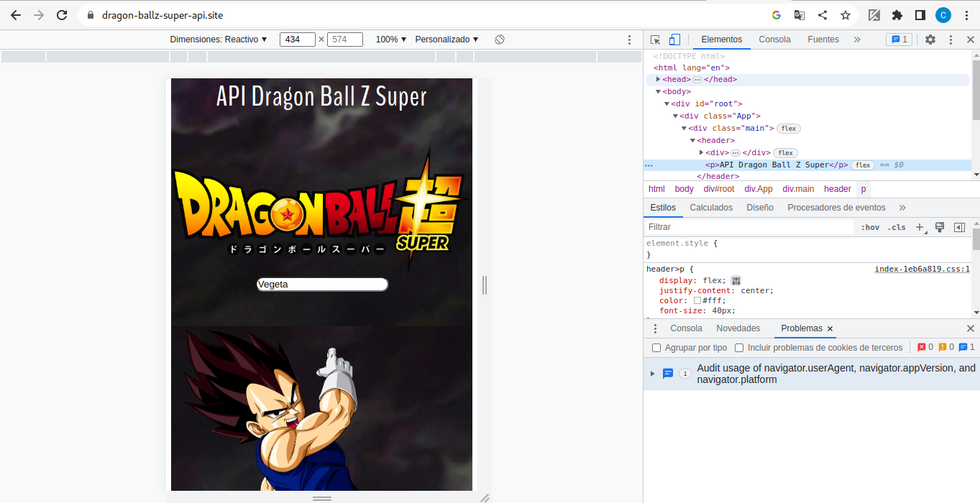
Task: Toggle the computed styles sidebar icon
Action: pyautogui.click(x=958, y=227)
